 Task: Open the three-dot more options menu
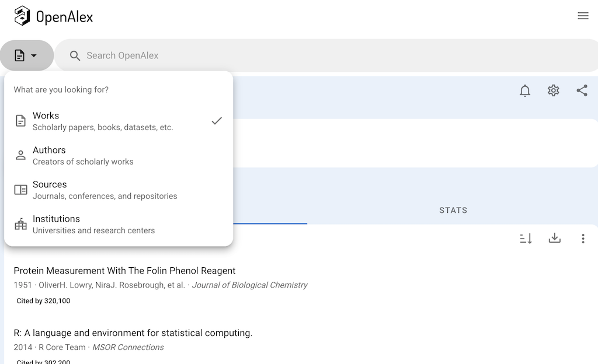(583, 238)
